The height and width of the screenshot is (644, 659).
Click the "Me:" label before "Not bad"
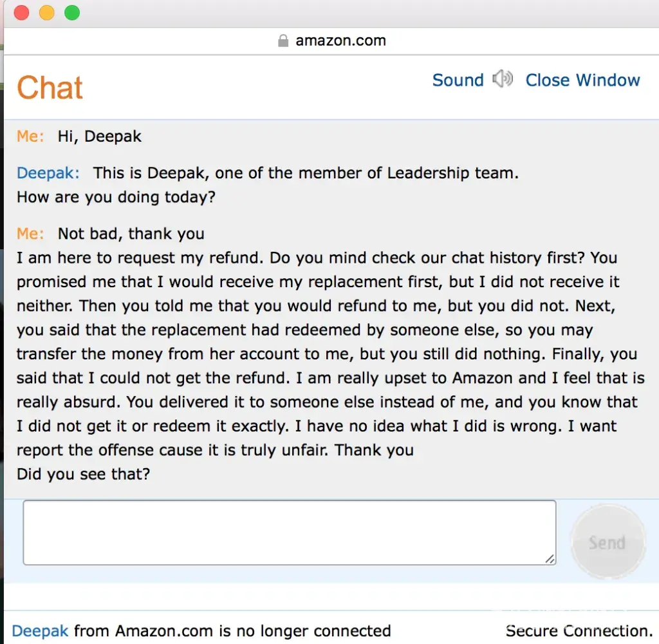(x=30, y=234)
